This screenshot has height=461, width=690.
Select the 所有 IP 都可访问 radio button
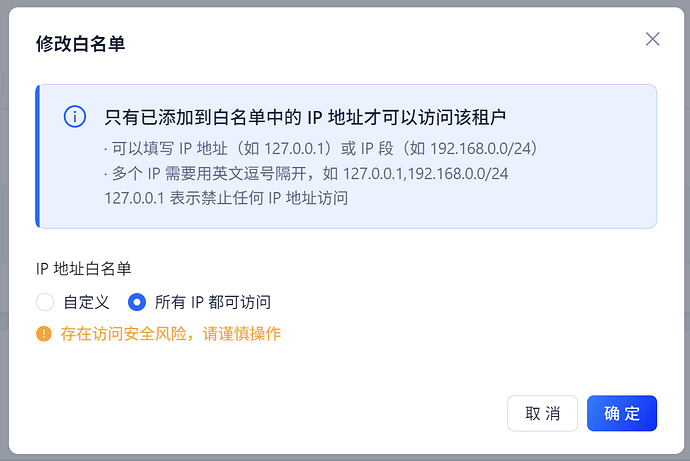[x=137, y=302]
